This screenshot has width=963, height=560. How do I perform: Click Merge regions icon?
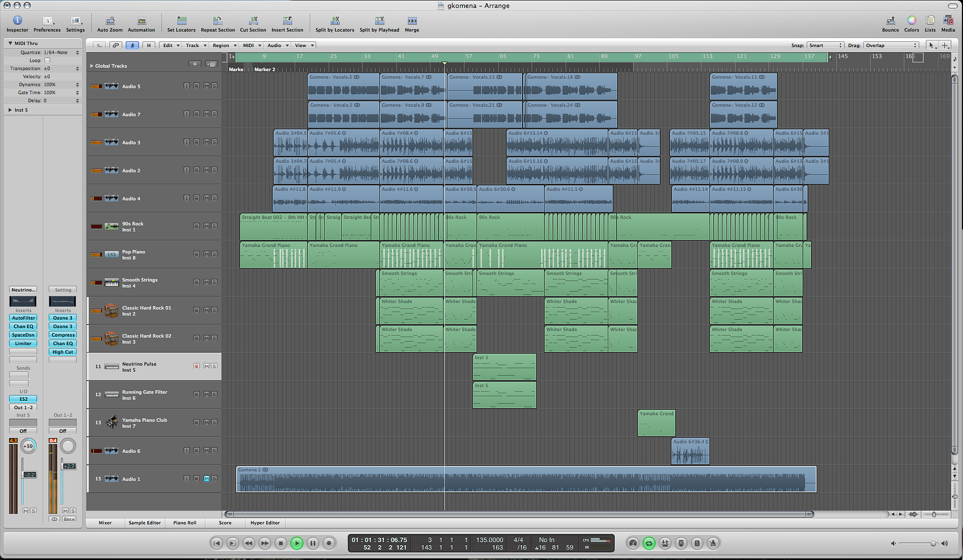(412, 21)
